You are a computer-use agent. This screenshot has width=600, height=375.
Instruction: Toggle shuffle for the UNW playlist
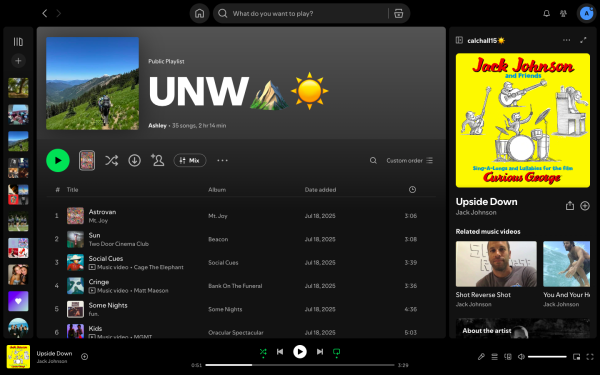[x=111, y=160]
